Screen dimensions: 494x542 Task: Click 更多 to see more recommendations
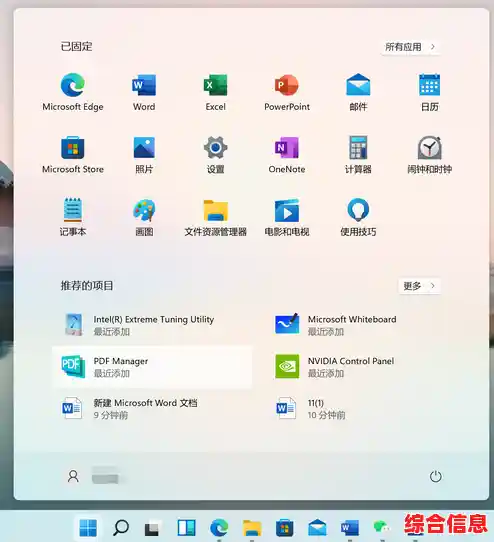(419, 286)
